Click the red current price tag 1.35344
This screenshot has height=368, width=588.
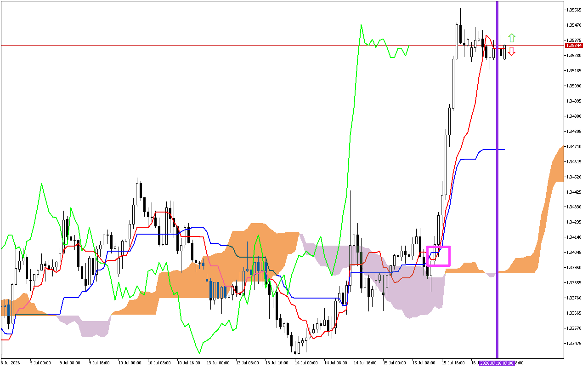click(574, 45)
